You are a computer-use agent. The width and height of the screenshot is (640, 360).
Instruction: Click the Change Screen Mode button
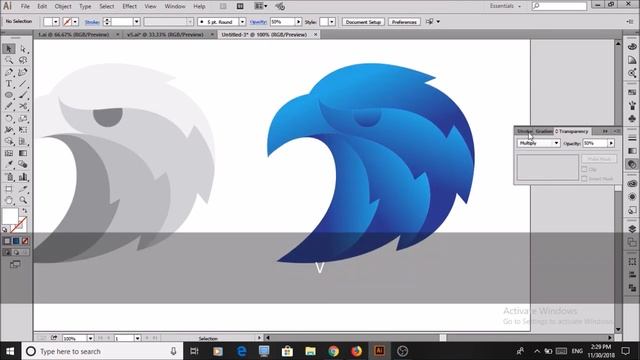(15, 264)
